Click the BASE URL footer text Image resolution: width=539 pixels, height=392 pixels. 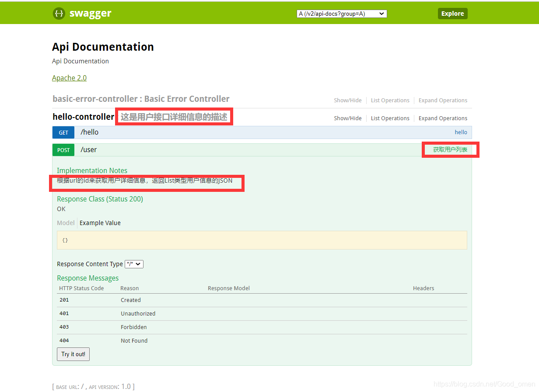[x=68, y=387]
